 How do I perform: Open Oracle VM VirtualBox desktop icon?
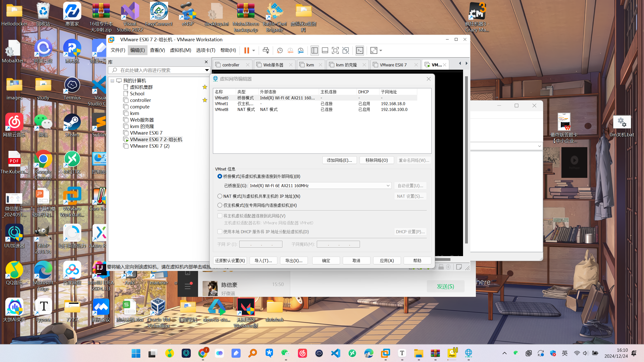[159, 313]
